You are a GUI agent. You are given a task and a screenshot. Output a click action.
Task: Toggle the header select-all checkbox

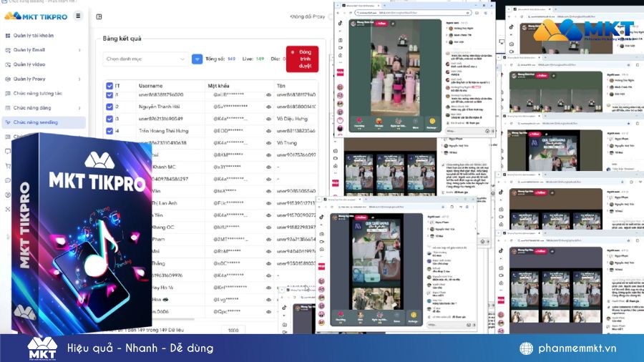click(x=109, y=86)
